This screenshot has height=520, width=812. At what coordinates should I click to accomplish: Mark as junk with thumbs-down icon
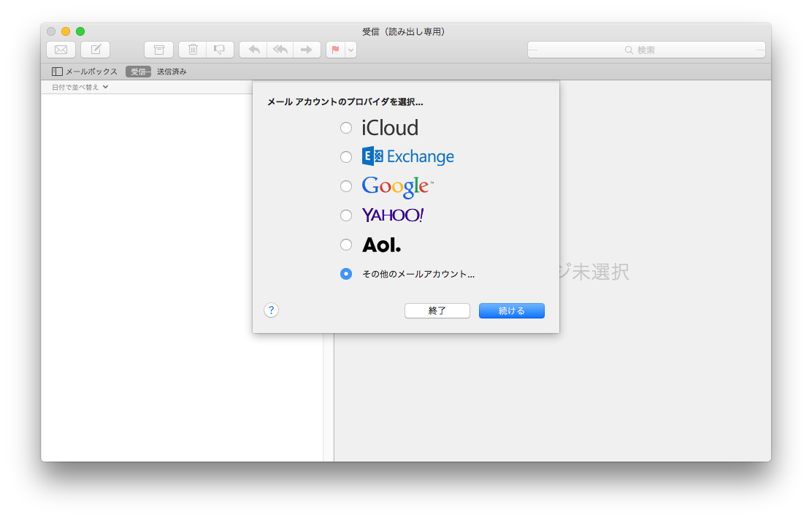[220, 50]
